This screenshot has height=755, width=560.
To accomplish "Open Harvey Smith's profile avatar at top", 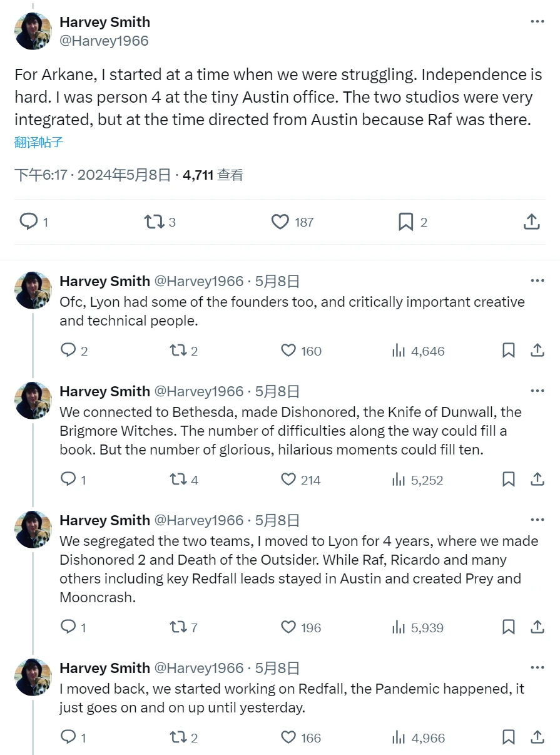I will (33, 31).
